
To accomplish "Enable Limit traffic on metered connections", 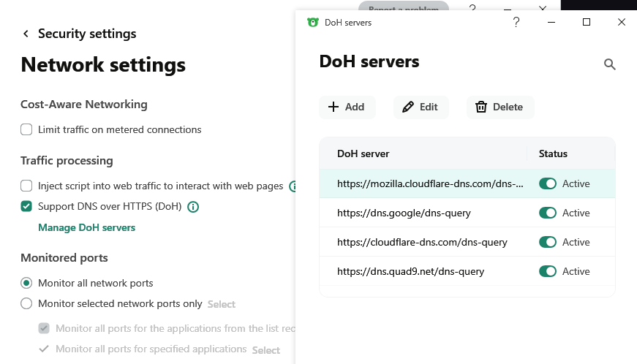I will pyautogui.click(x=26, y=130).
